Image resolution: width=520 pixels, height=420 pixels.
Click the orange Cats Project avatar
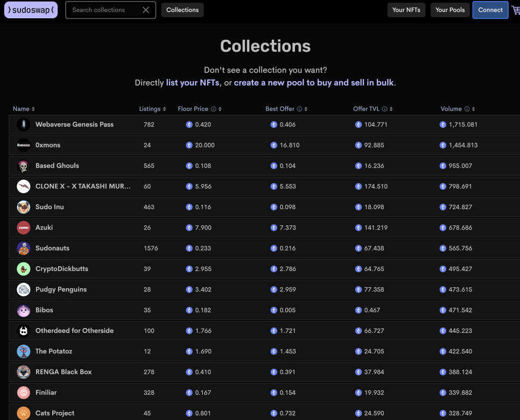[x=24, y=413]
